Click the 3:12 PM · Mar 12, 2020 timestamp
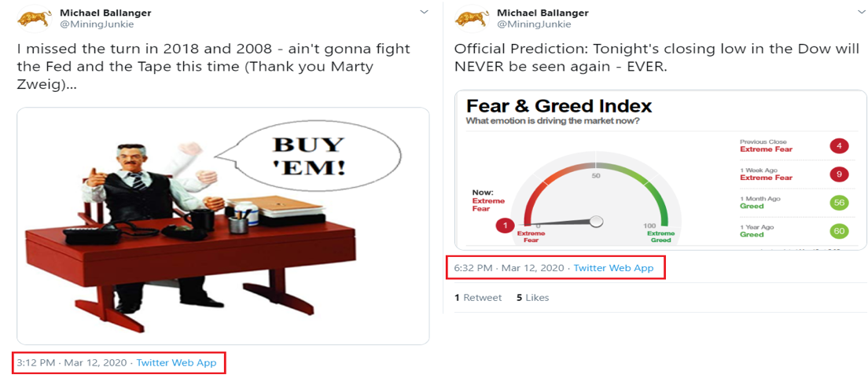868x378 pixels. click(x=71, y=362)
